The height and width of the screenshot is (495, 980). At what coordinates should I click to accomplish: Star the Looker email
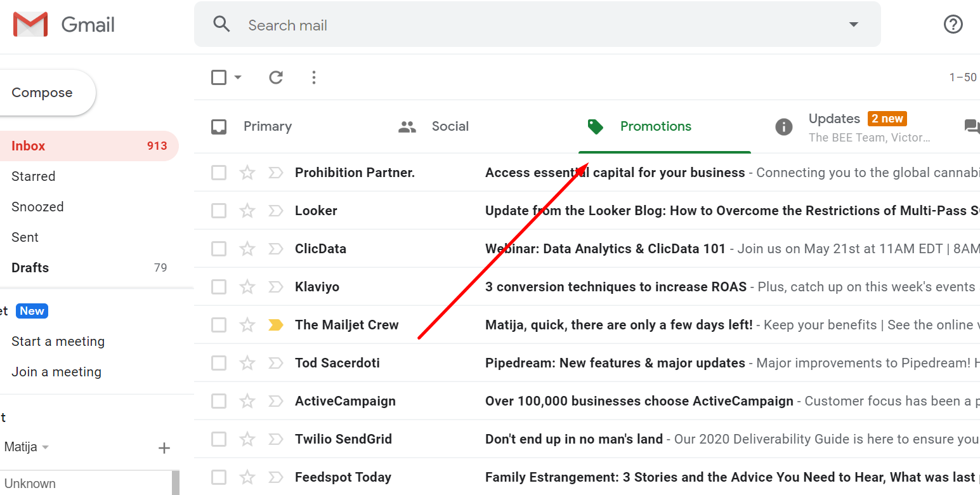click(247, 211)
